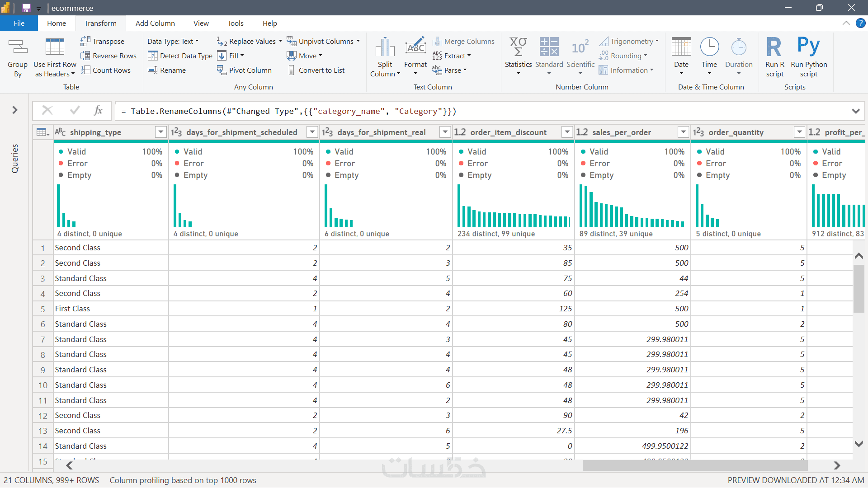
Task: Click the Reverse Rows icon
Action: [85, 56]
